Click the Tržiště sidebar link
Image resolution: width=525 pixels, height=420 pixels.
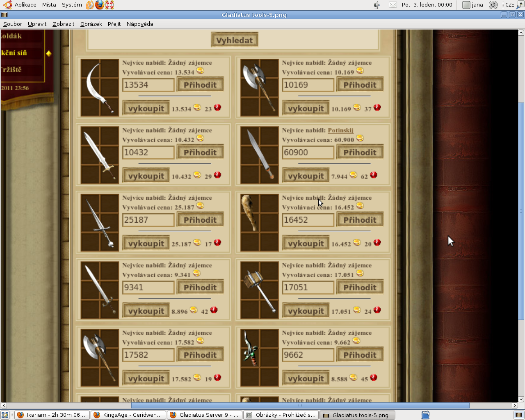(x=11, y=69)
